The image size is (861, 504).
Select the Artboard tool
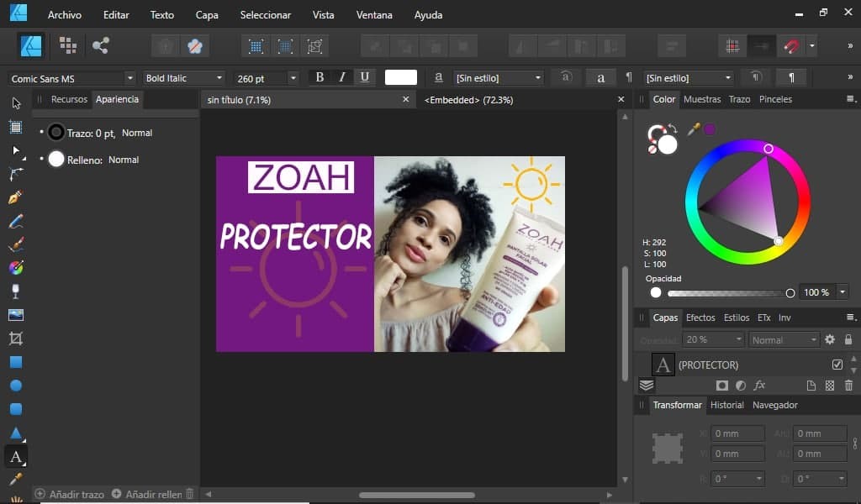16,127
